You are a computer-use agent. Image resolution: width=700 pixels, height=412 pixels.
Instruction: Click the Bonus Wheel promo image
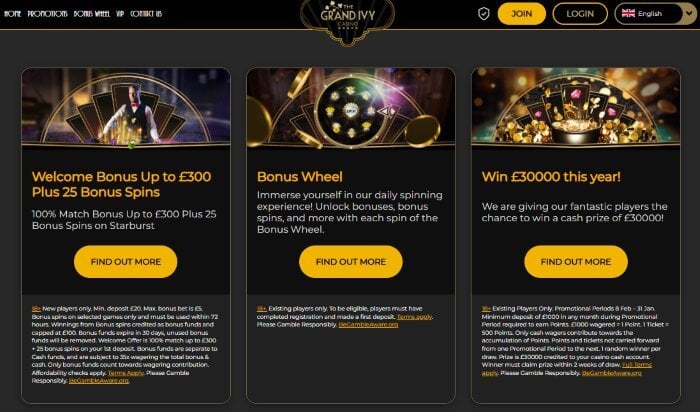[x=350, y=109]
